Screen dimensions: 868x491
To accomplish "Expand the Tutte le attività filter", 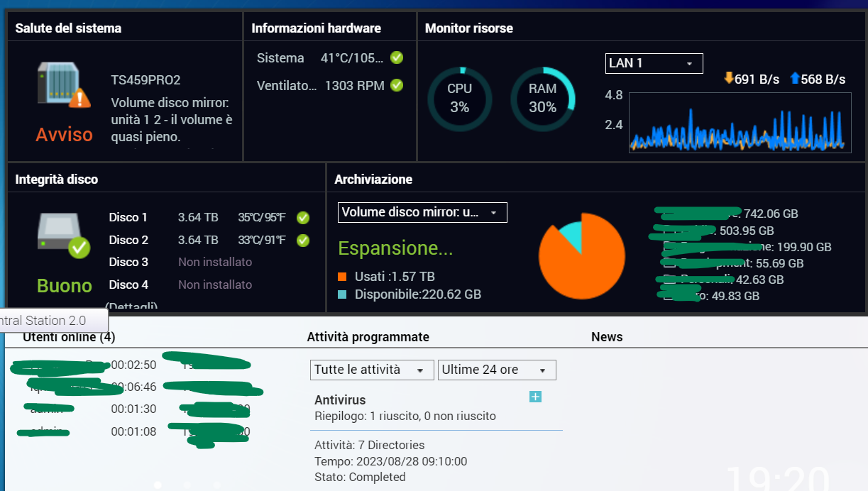I will (371, 370).
